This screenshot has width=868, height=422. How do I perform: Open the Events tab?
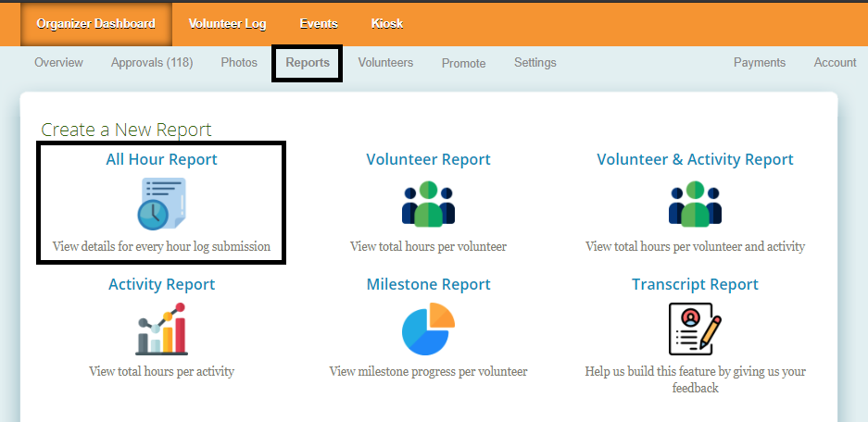319,24
